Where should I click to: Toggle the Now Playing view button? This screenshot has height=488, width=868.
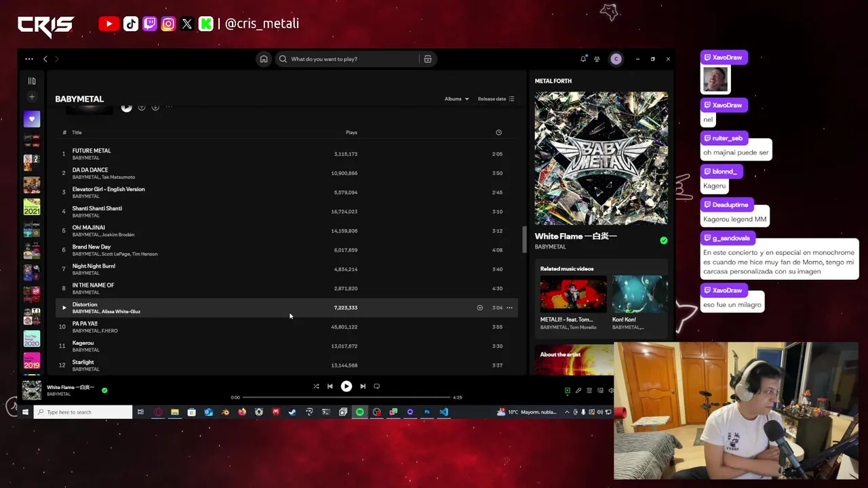tap(568, 390)
